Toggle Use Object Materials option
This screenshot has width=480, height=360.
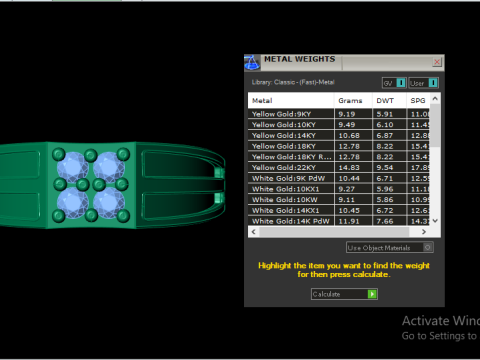pyautogui.click(x=390, y=248)
